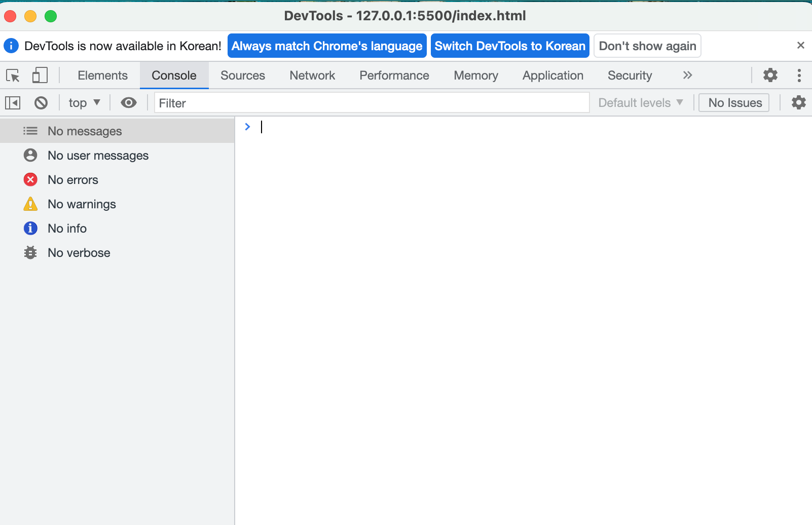812x525 pixels.
Task: Switch to the Security tab
Action: (630, 76)
